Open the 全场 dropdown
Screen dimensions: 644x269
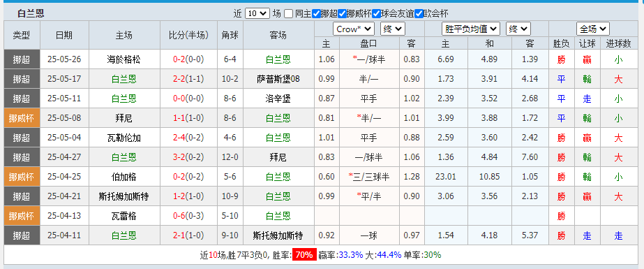pyautogui.click(x=593, y=29)
